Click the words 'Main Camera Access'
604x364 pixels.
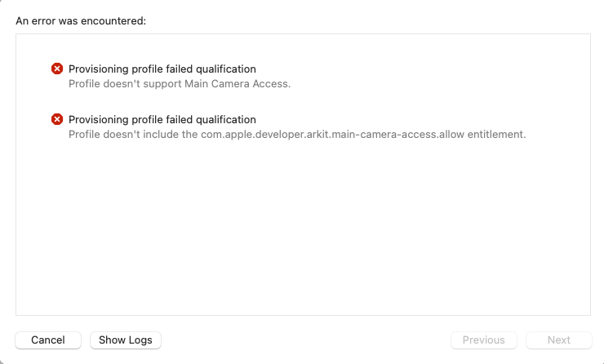click(236, 83)
